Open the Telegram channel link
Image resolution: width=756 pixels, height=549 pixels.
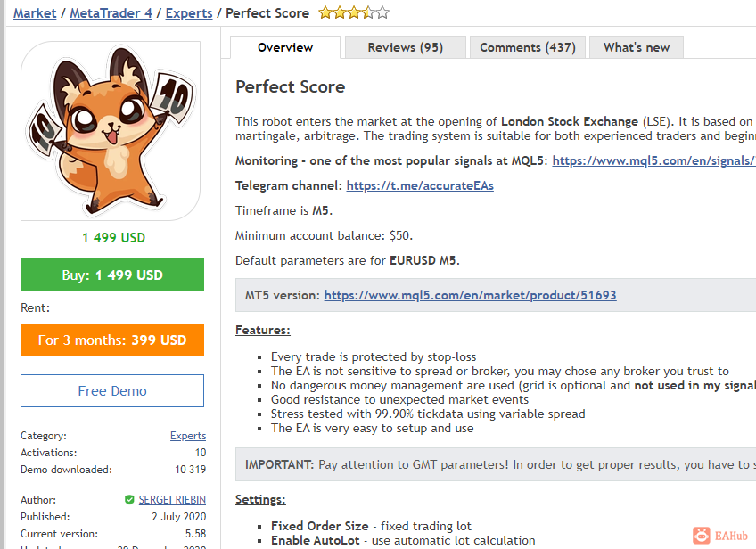click(420, 185)
